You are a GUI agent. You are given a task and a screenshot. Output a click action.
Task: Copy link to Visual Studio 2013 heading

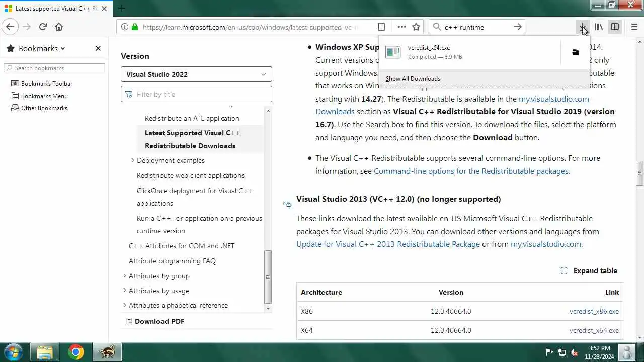[x=287, y=204]
